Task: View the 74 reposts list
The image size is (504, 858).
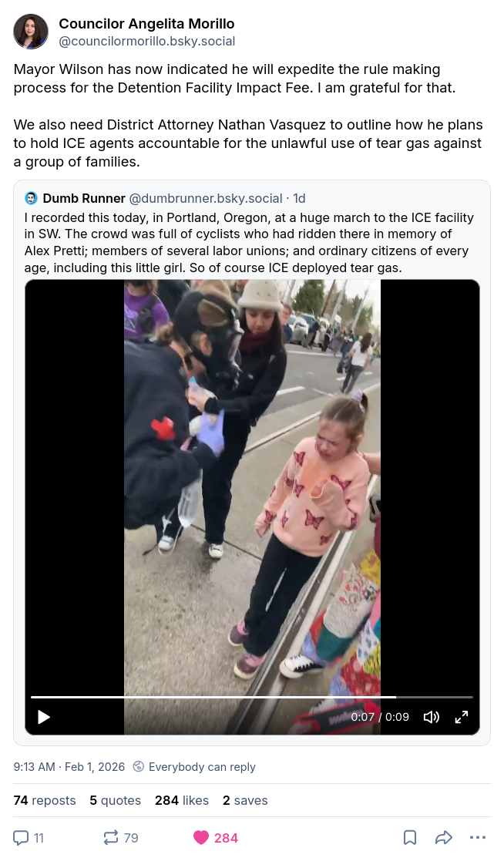Action: [x=45, y=800]
